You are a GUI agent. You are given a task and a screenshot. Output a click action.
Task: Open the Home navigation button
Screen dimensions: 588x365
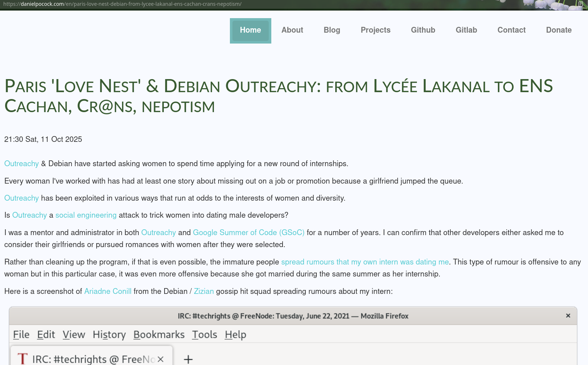click(250, 30)
